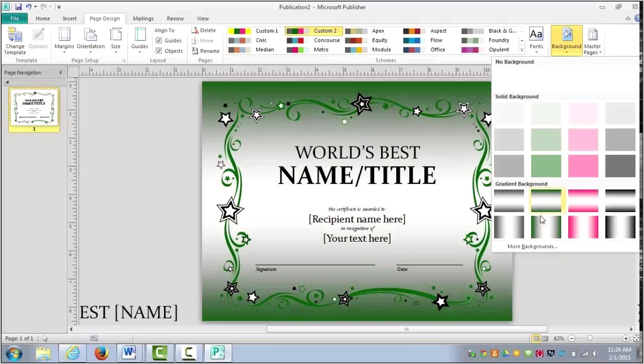Image resolution: width=644 pixels, height=364 pixels.
Task: Switch to single page view
Action: tap(536, 338)
